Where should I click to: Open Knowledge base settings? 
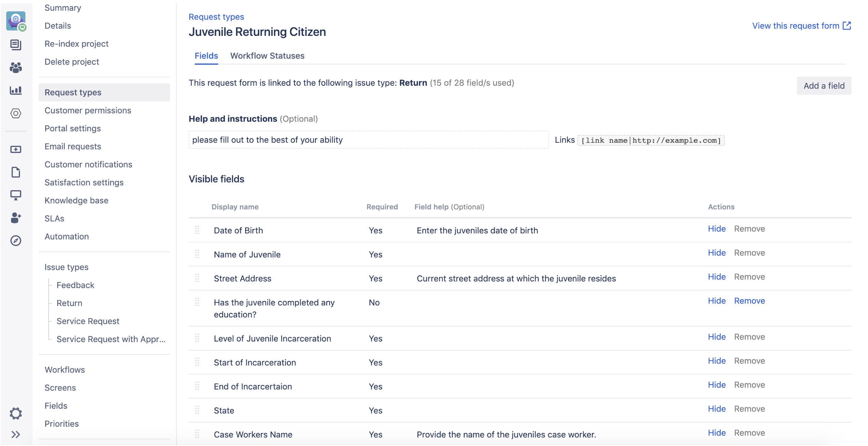click(77, 201)
